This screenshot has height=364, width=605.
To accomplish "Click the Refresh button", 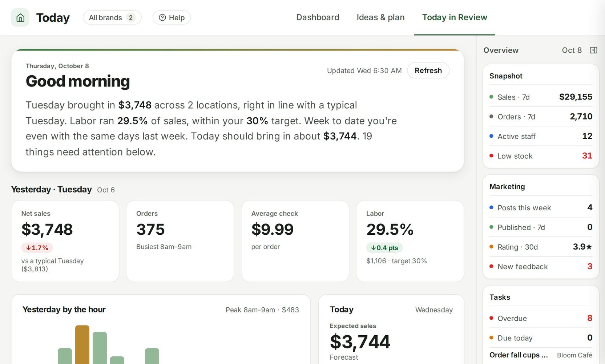I will [x=428, y=70].
